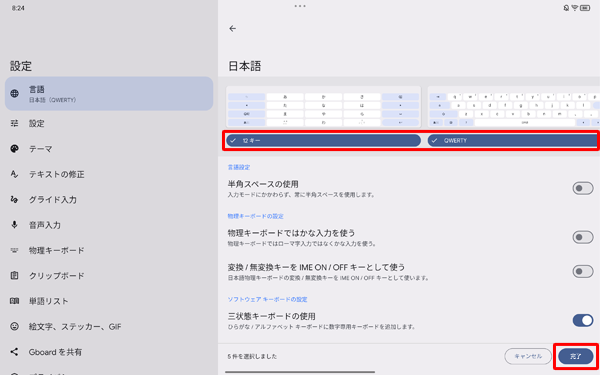Image resolution: width=600 pixels, height=375 pixels.
Task: Disable 三状態キーボードの使用 switch
Action: pos(583,320)
